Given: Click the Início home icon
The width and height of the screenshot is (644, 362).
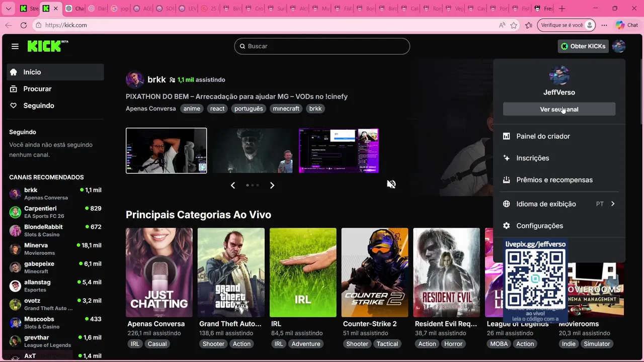Looking at the screenshot, I should [14, 72].
